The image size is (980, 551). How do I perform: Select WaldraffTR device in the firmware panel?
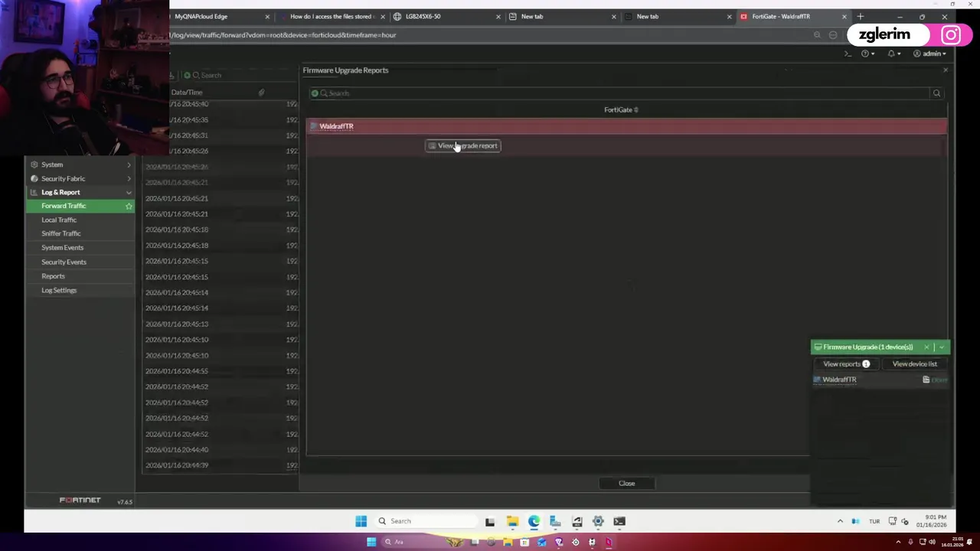[x=839, y=380]
